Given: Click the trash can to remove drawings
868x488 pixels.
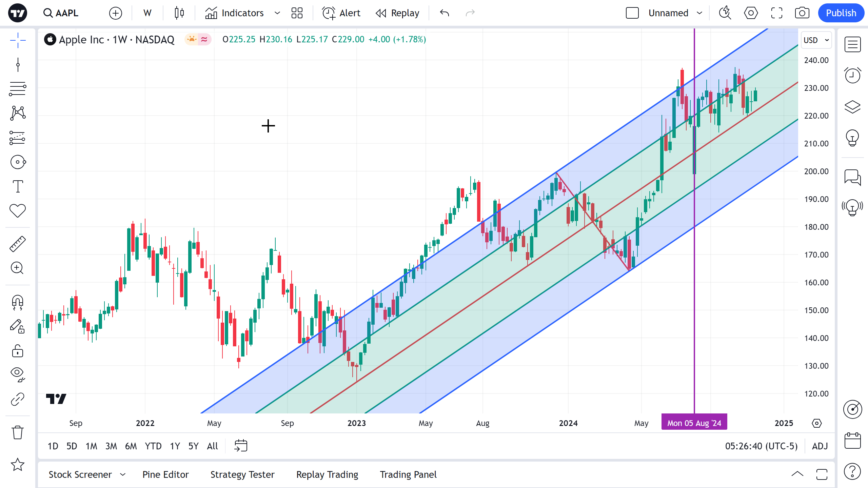Looking at the screenshot, I should click(18, 432).
